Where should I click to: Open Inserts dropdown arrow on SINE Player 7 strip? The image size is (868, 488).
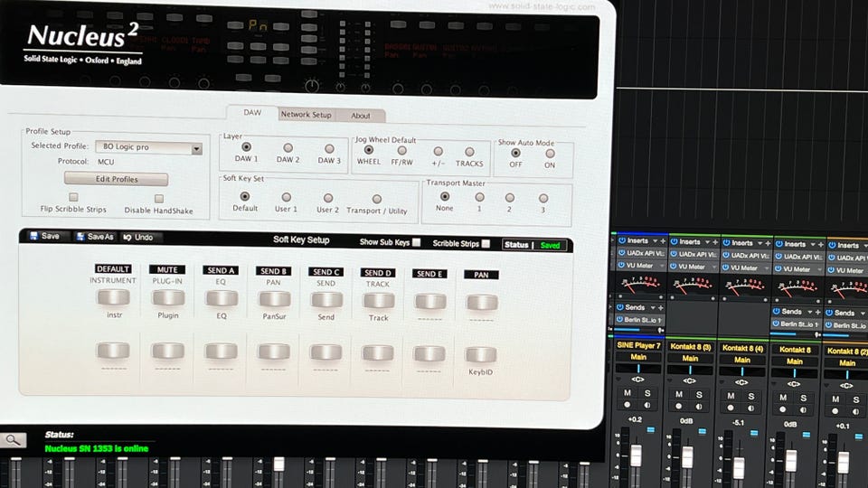[655, 241]
